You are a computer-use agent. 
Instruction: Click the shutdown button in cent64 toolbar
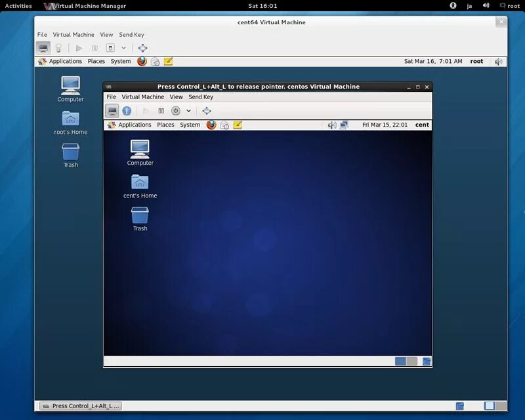click(x=110, y=48)
